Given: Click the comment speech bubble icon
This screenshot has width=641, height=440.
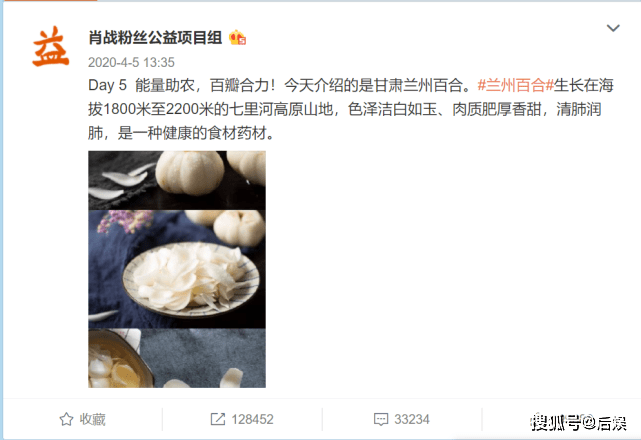Looking at the screenshot, I should (x=381, y=419).
